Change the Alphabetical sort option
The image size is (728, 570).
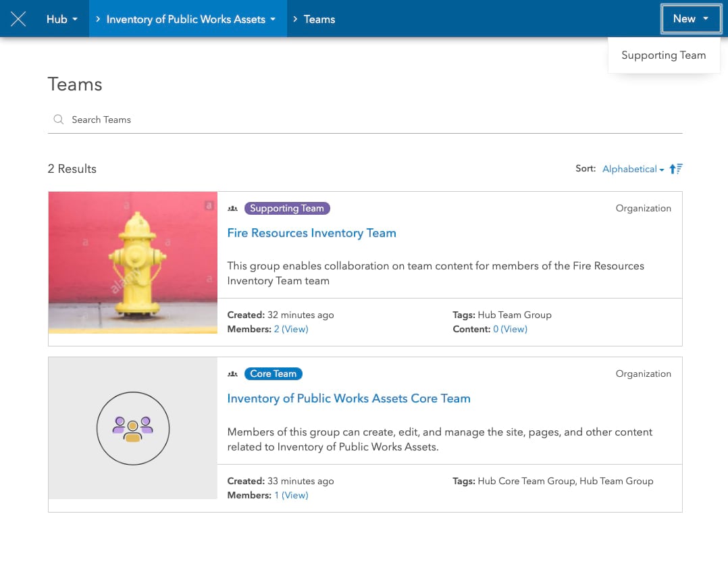pyautogui.click(x=632, y=169)
